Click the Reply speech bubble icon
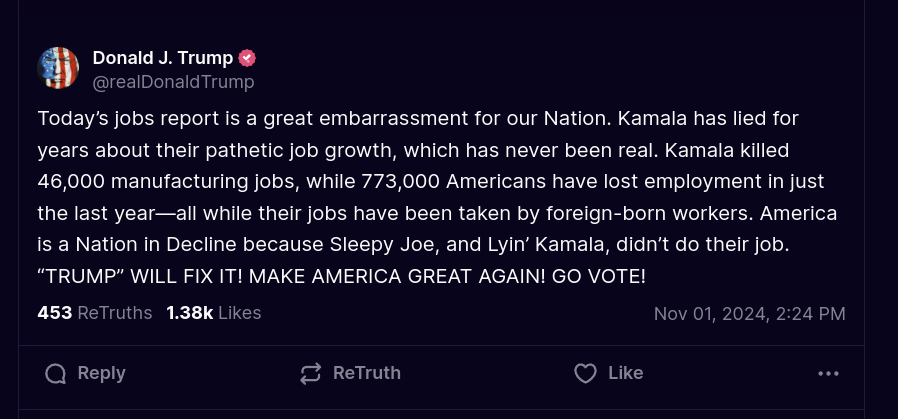 click(x=56, y=374)
